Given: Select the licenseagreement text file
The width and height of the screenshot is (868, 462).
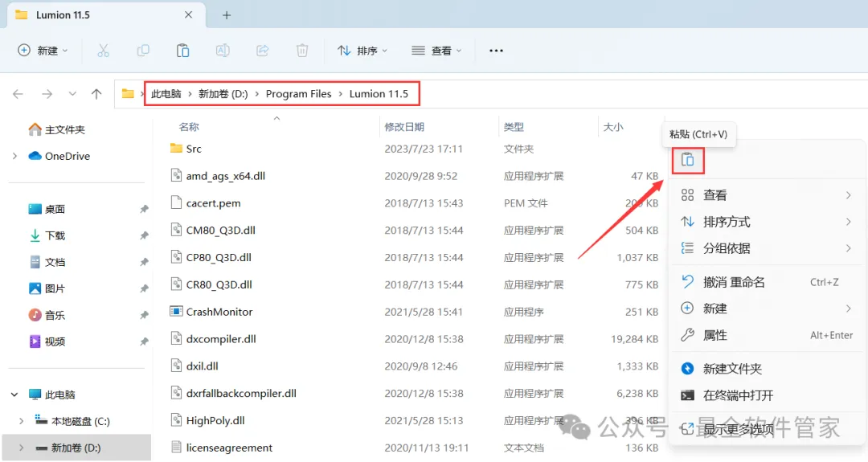Looking at the screenshot, I should (x=414, y=448).
